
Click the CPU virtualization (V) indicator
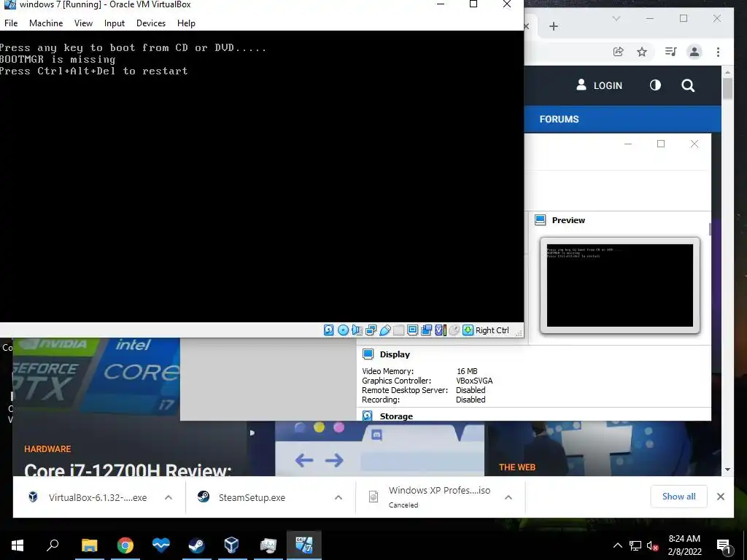(x=441, y=330)
